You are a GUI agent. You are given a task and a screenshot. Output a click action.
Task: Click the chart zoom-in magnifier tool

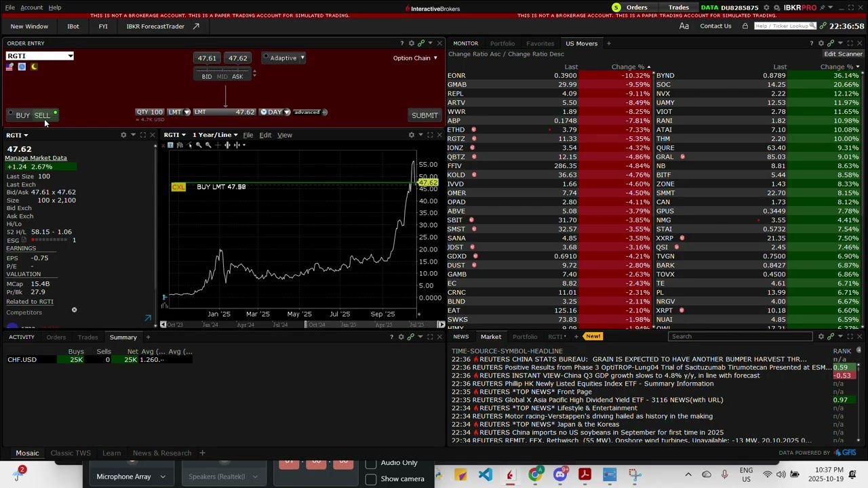coord(199,145)
